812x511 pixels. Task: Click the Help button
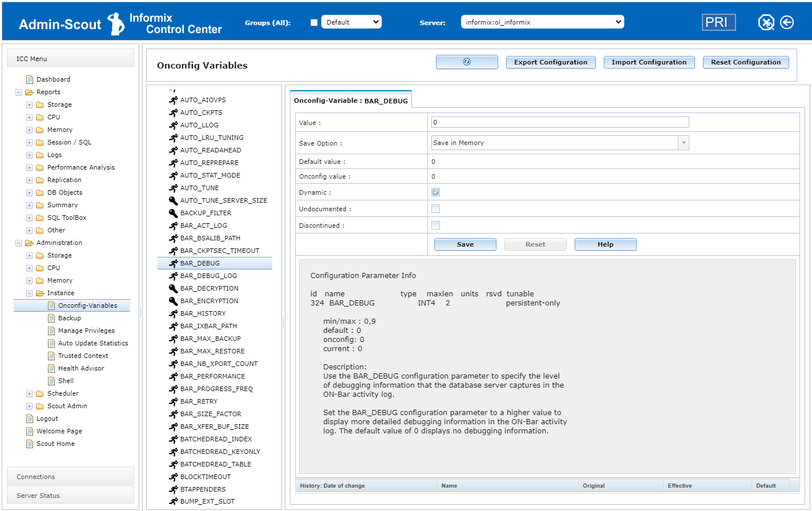[x=605, y=244]
